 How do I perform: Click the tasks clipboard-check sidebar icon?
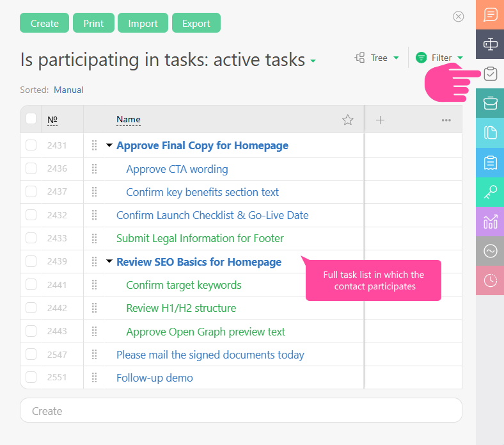tap(490, 74)
